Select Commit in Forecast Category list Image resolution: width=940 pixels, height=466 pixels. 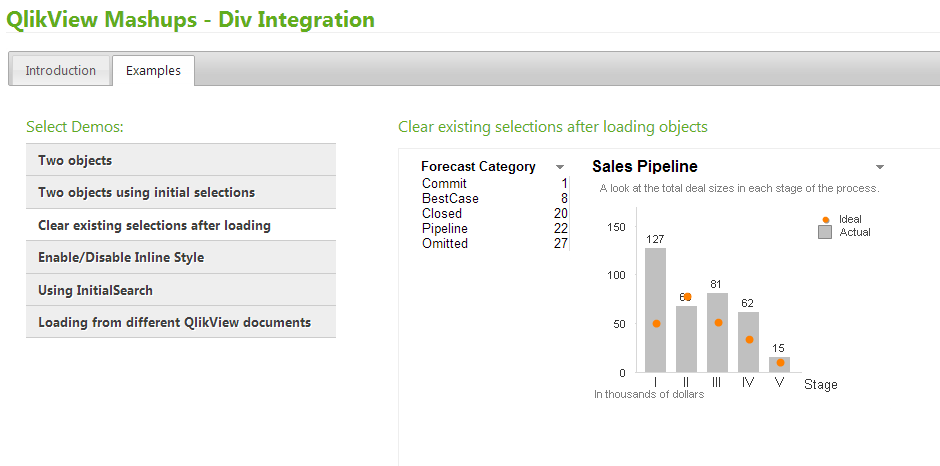coord(445,184)
